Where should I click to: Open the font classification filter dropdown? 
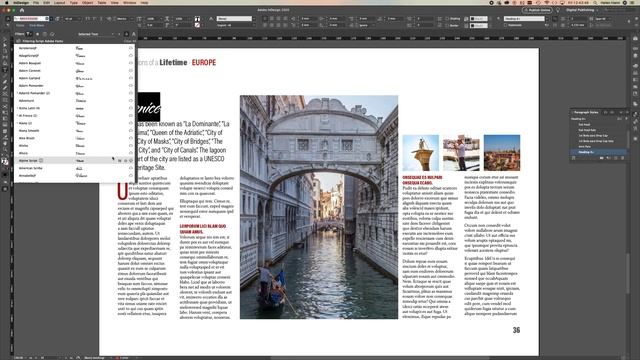[29, 34]
